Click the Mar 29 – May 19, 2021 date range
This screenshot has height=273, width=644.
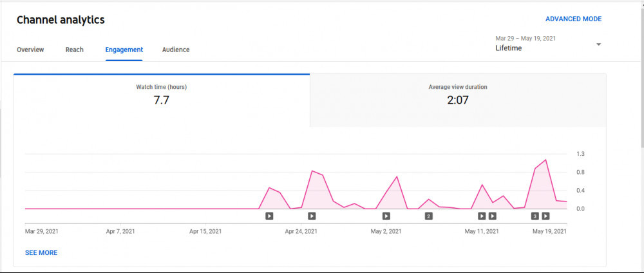[x=526, y=38]
